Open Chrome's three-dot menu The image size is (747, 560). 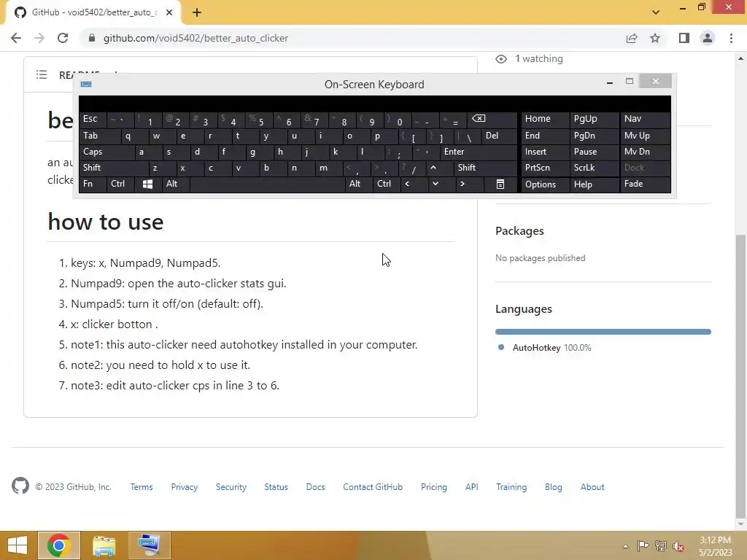[x=731, y=38]
